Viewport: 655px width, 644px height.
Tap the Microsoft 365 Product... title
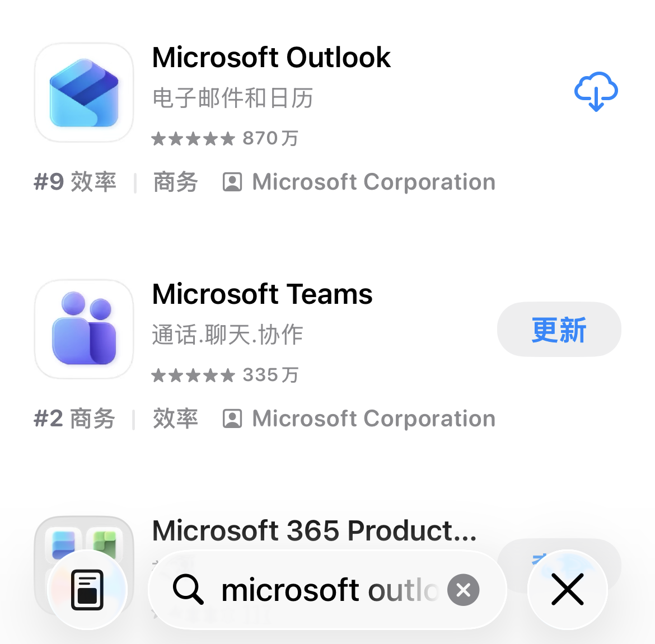tap(314, 530)
